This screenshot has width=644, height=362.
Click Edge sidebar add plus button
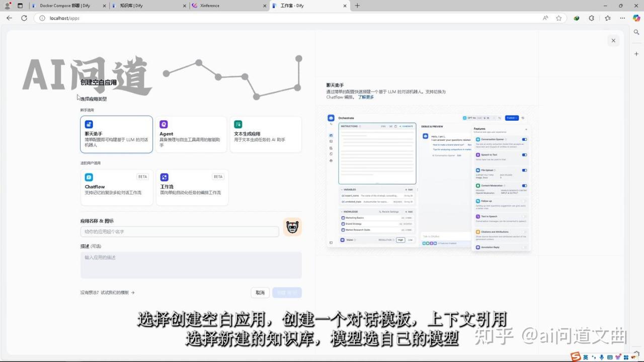click(636, 53)
